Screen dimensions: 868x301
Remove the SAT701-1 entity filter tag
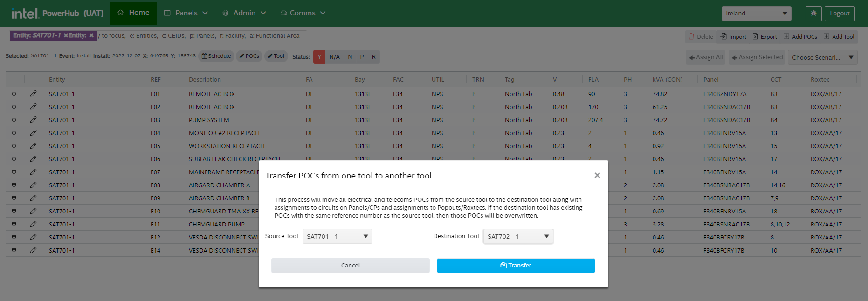66,36
